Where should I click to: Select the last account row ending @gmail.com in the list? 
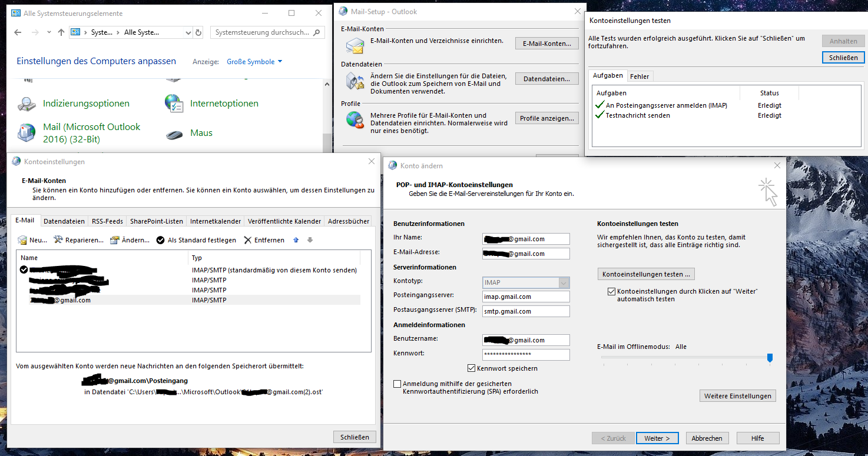tap(188, 300)
